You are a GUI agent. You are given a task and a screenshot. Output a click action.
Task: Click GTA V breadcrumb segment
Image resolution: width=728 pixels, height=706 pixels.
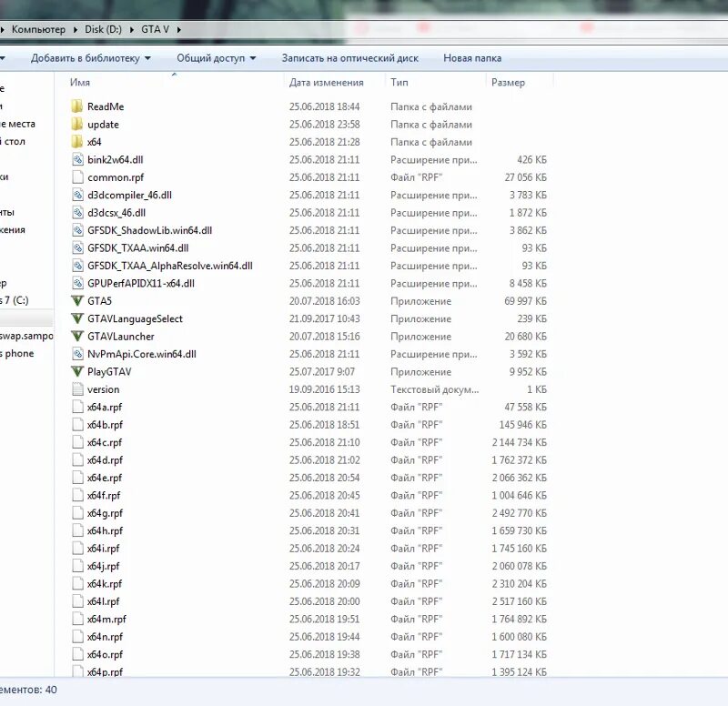pos(155,29)
